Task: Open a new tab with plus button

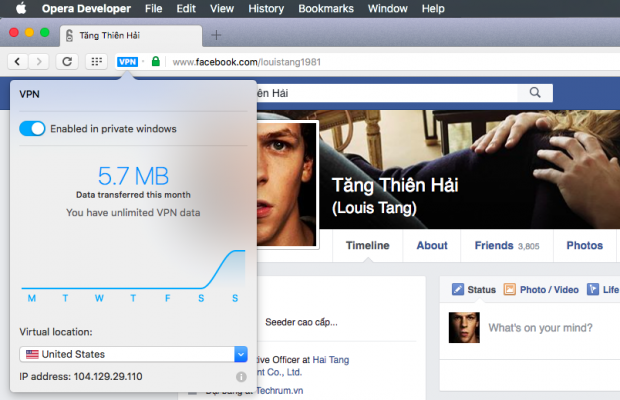Action: click(216, 35)
